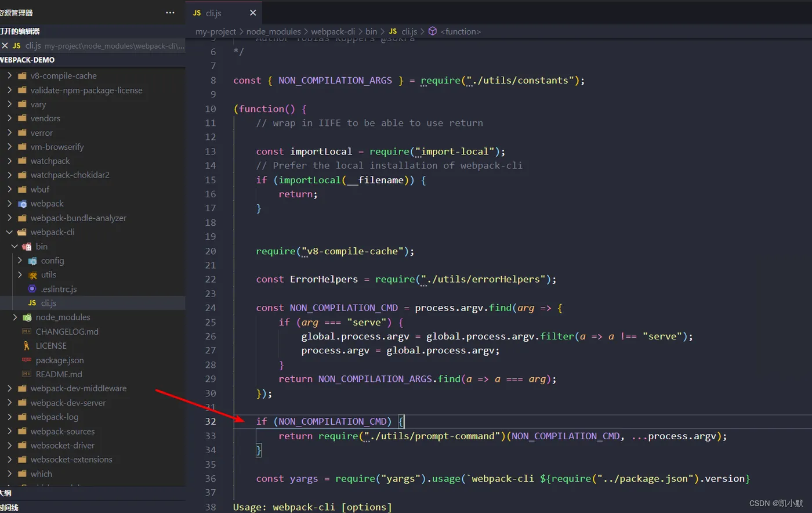812x513 pixels.
Task: Expand the vm-browserify folder chevron
Action: pos(10,147)
